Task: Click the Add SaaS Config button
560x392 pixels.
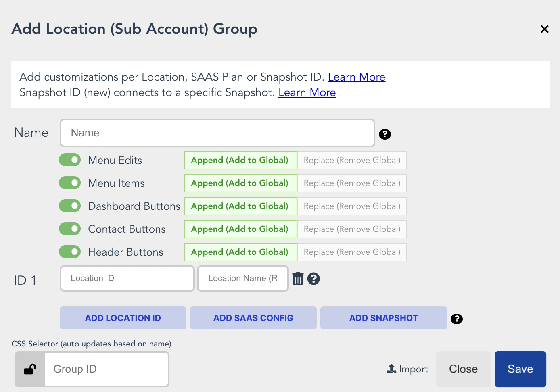Action: coord(253,318)
